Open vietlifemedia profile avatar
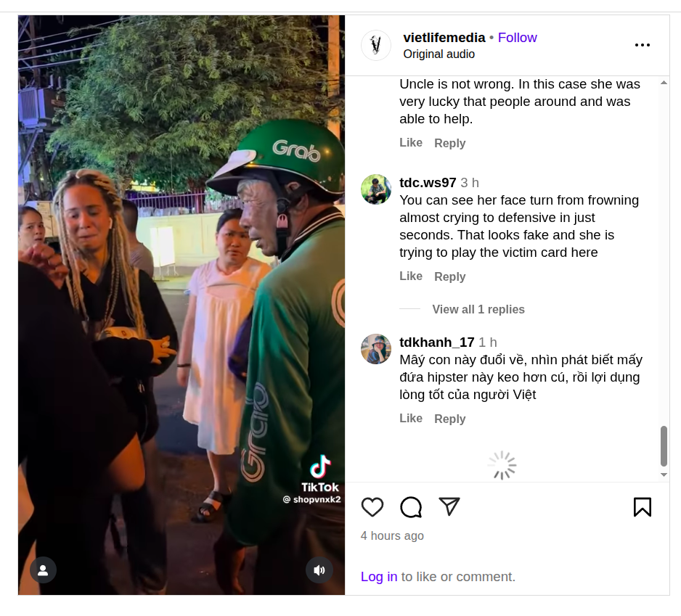The height and width of the screenshot is (616, 681). [376, 45]
